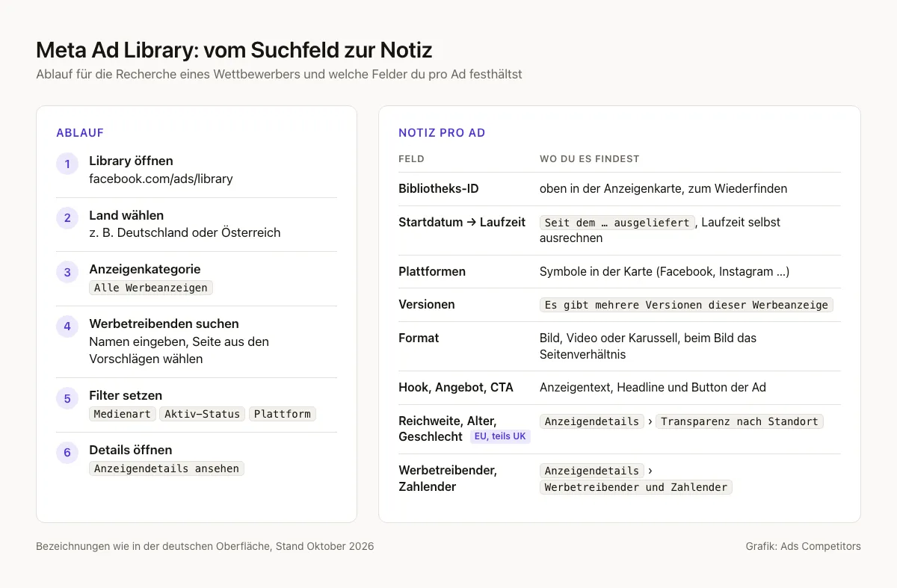Screen dimensions: 897x588
Task: Click the URL text 'facebook.com/ads/library'
Action: tap(161, 179)
